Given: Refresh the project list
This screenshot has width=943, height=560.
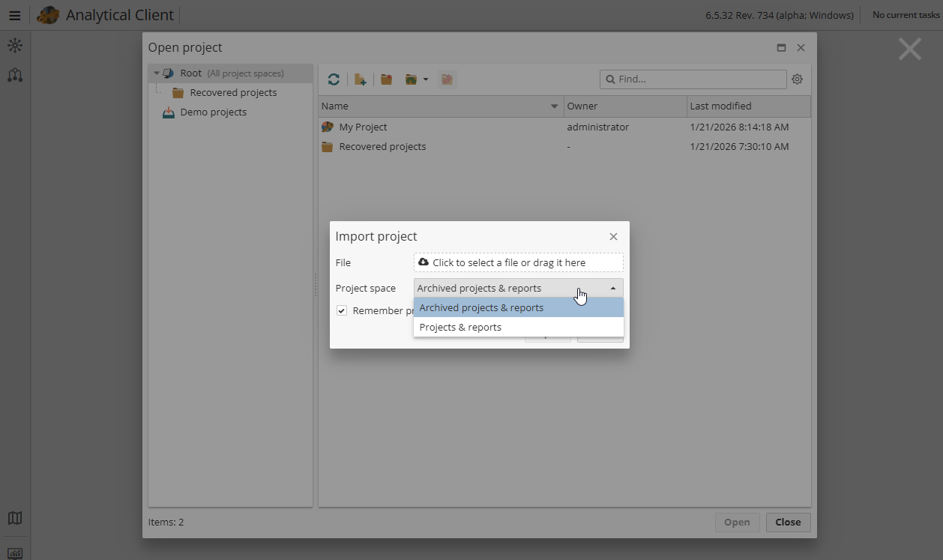Looking at the screenshot, I should (334, 79).
